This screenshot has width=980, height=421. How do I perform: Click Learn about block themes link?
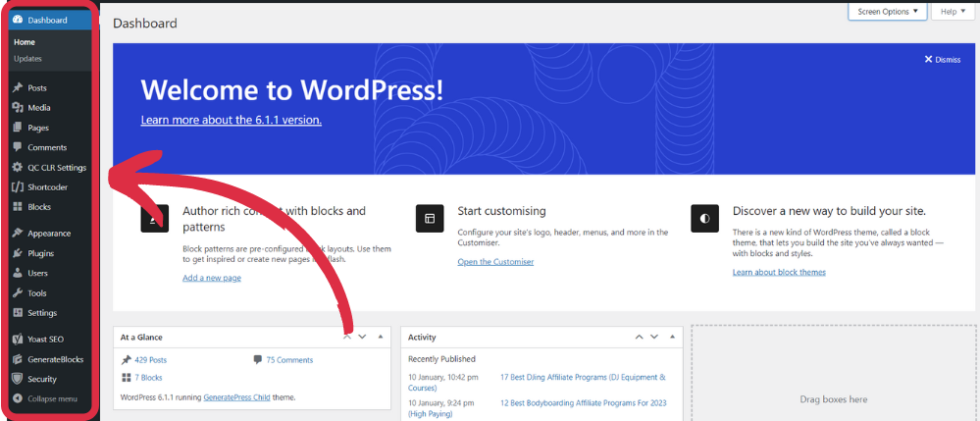coord(779,272)
